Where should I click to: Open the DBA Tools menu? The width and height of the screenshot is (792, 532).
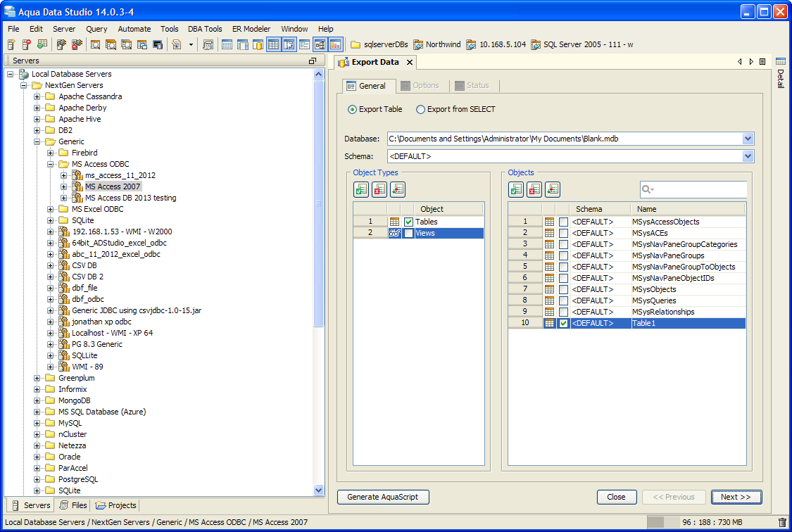pyautogui.click(x=205, y=30)
